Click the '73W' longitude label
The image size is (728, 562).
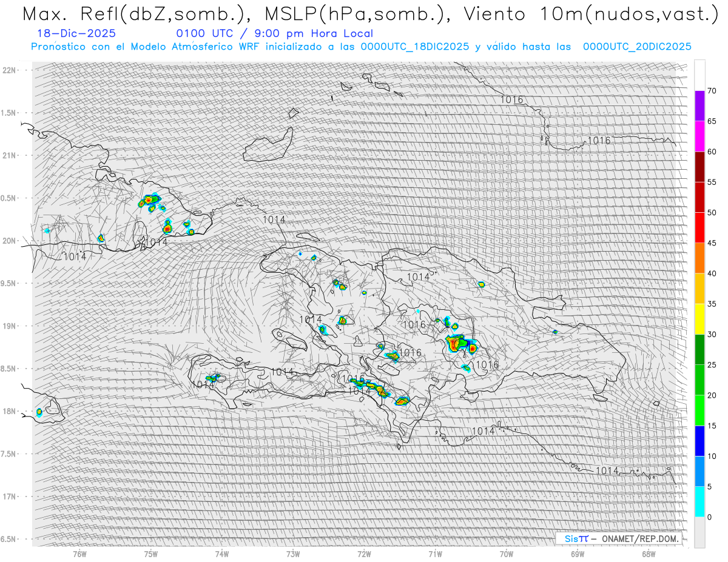pos(293,554)
